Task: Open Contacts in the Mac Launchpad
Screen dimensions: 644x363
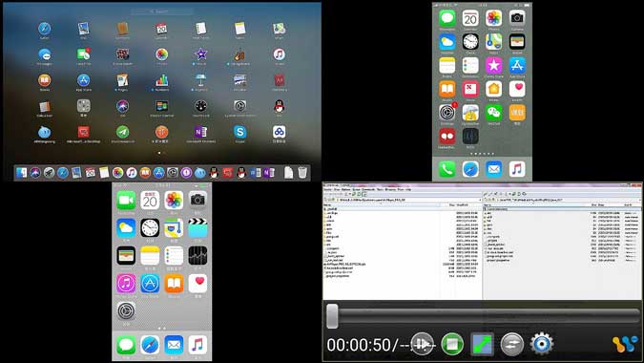Action: 122,29
